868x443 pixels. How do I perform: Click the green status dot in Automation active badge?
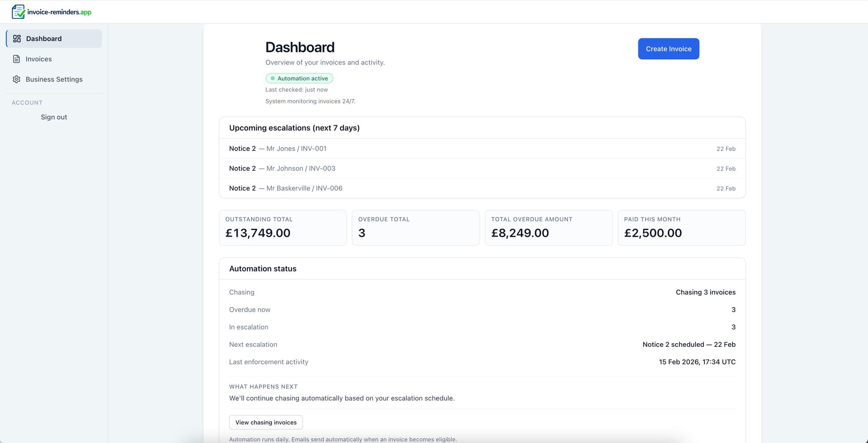point(272,78)
